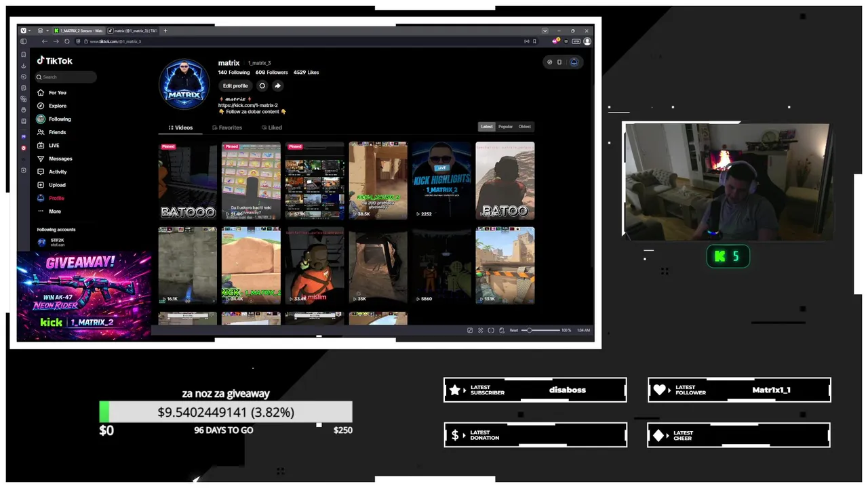Go forward in the browser
This screenshot has height=488, width=868.
pos(56,41)
